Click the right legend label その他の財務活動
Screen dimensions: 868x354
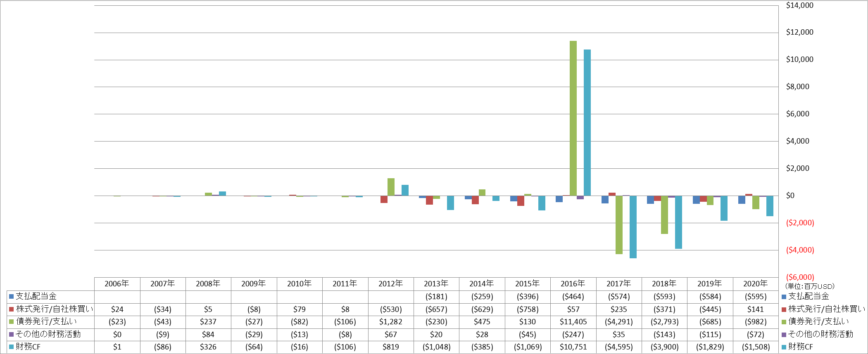point(820,334)
